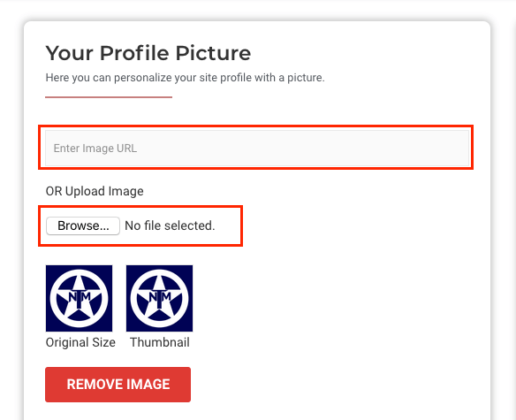Click the NTM letters in Thumbnail logo
Viewport: 516px width, 420px height.
pos(160,297)
